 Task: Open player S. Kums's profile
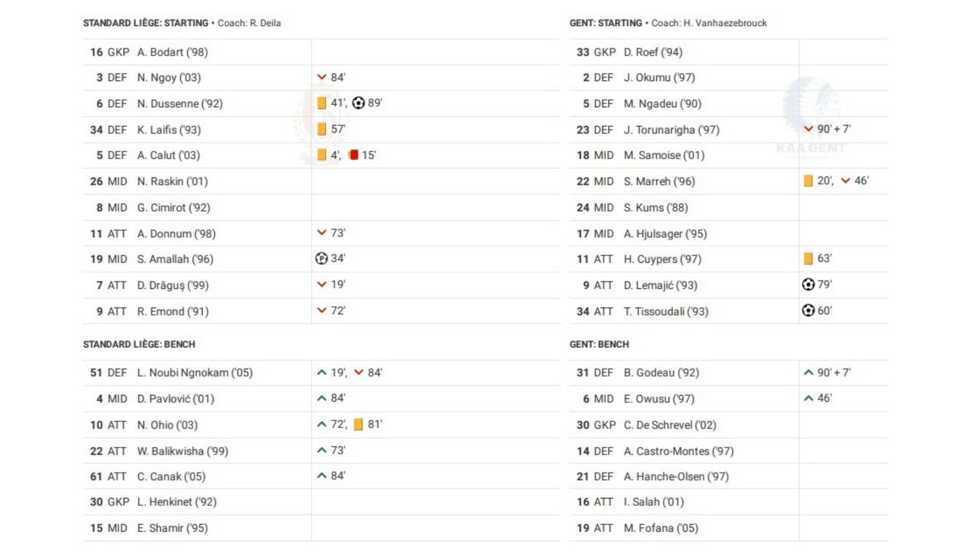coord(655,208)
